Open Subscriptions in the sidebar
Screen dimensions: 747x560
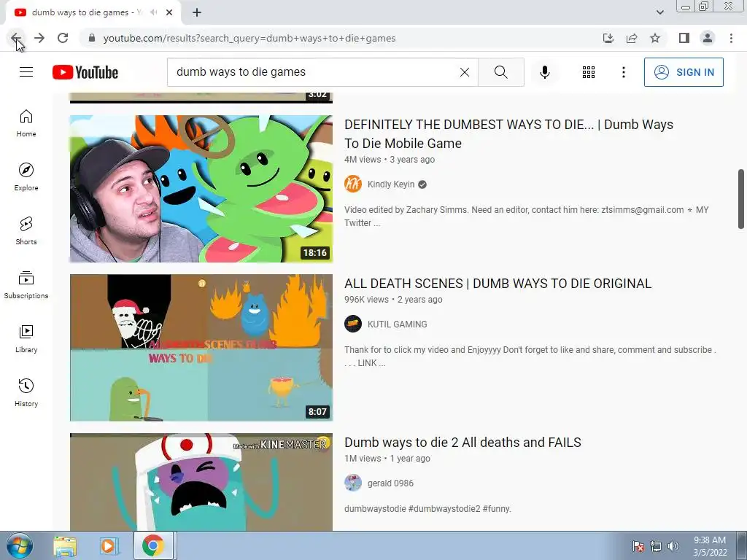(26, 285)
